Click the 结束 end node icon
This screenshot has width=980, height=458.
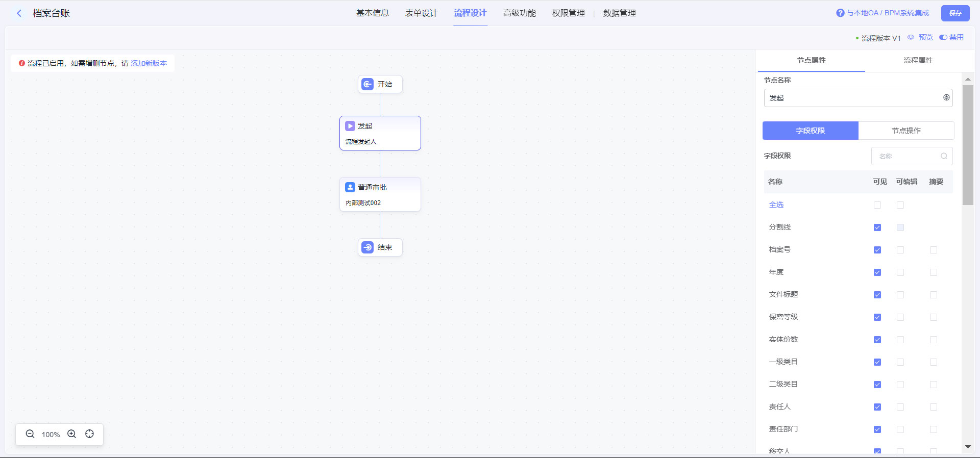click(367, 247)
